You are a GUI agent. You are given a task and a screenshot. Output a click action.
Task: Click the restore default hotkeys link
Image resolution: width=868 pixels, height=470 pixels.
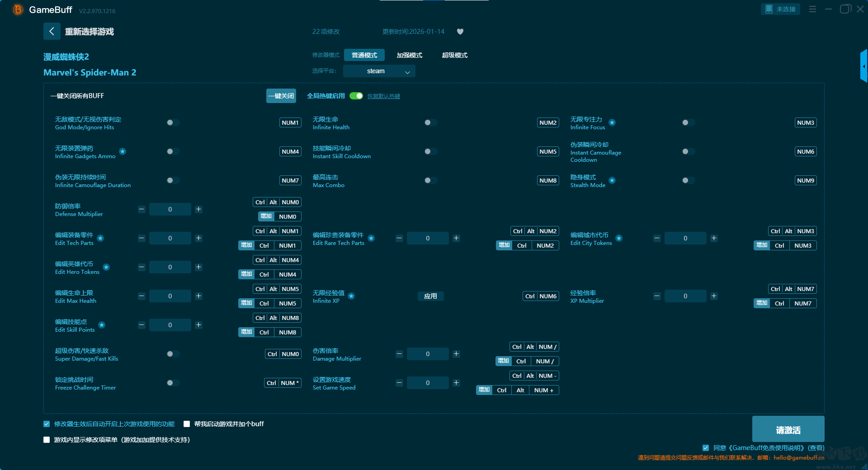(384, 96)
